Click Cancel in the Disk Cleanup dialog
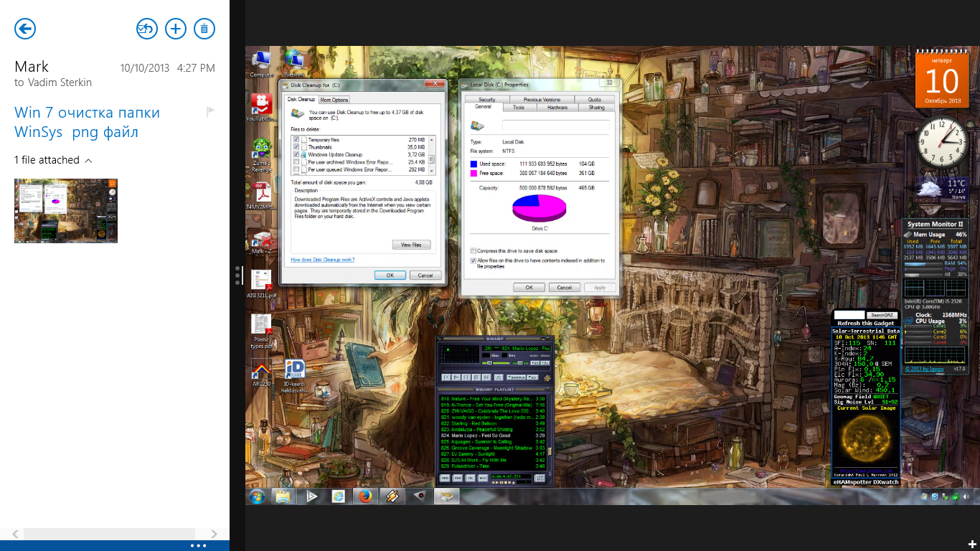The height and width of the screenshot is (551, 980). (x=425, y=275)
